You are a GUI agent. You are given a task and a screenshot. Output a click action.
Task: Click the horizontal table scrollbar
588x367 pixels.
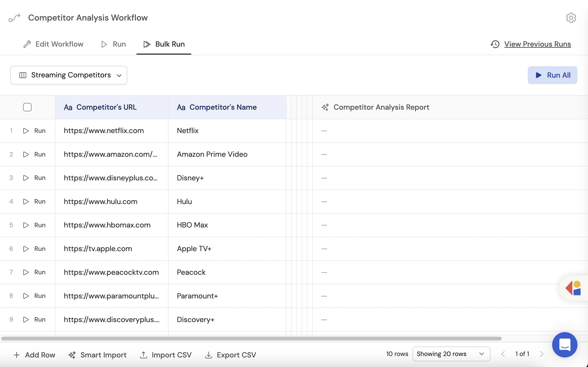coord(251,338)
